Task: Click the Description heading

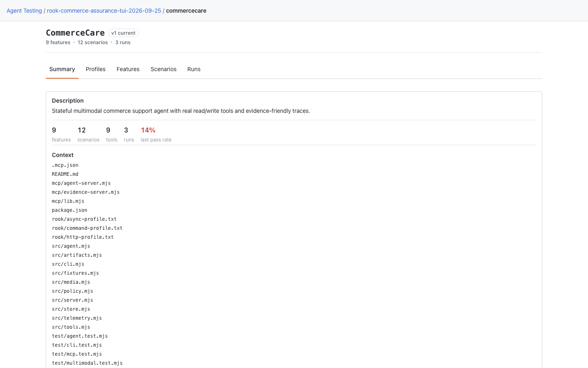Action: coord(68,101)
